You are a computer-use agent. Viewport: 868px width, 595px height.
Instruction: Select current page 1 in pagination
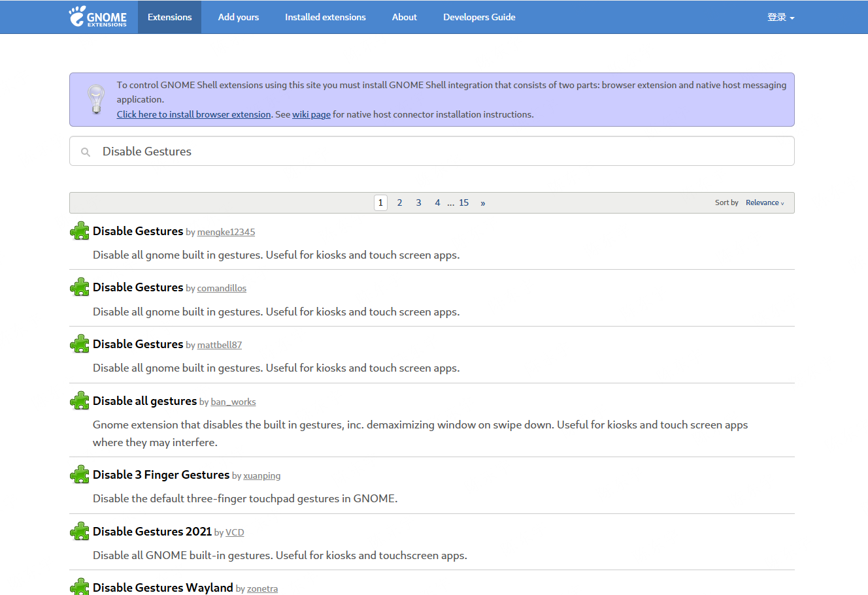[x=380, y=202]
